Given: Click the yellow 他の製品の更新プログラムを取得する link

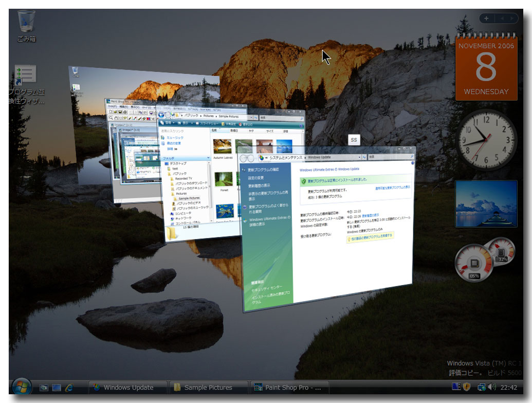Looking at the screenshot, I should [x=370, y=237].
